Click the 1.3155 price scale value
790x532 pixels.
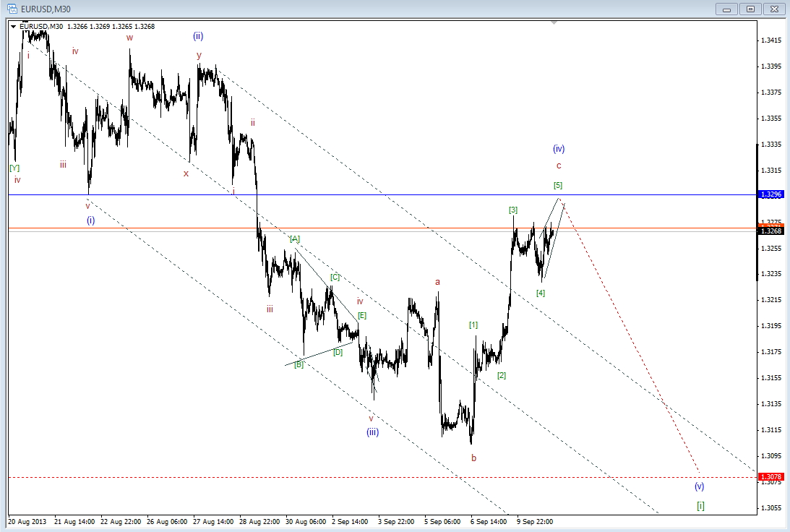point(771,378)
